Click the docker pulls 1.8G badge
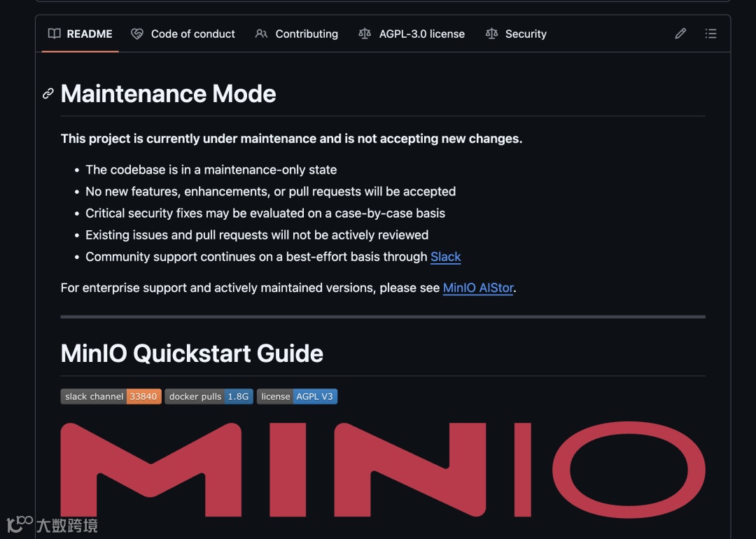756x539 pixels. [x=209, y=396]
